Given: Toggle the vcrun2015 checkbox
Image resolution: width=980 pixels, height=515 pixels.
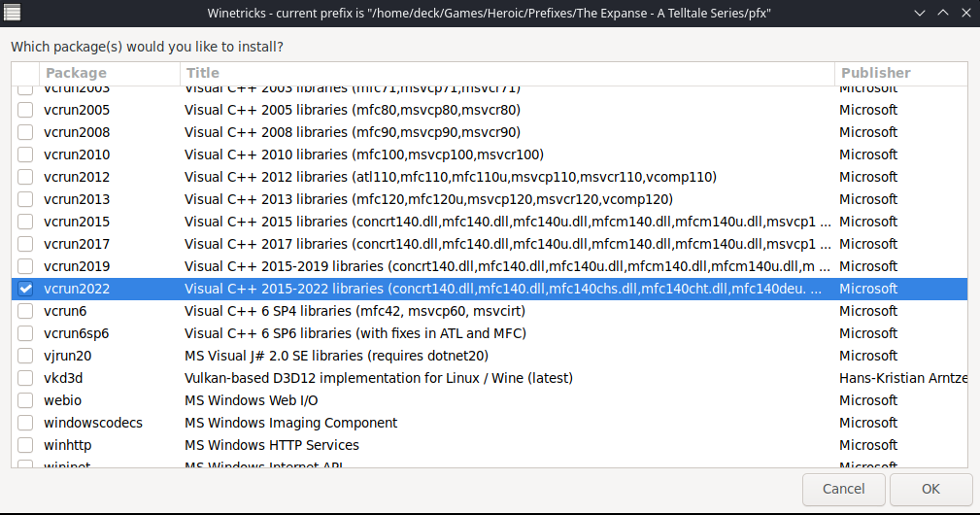Looking at the screenshot, I should tap(25, 222).
